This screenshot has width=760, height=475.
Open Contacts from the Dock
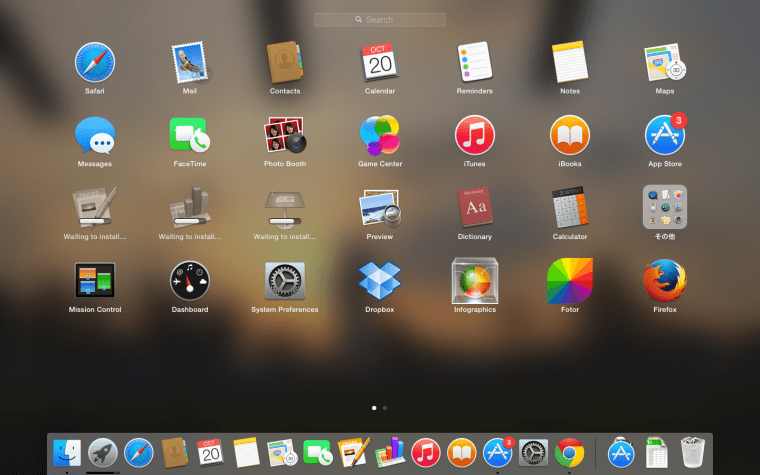pos(174,453)
